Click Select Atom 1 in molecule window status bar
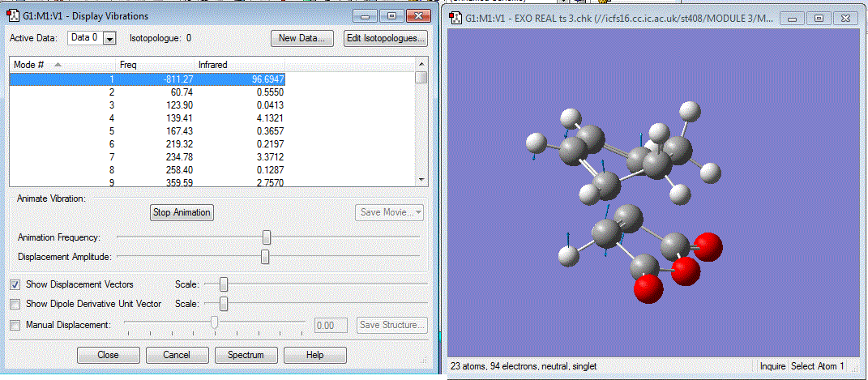The height and width of the screenshot is (380, 868). [x=819, y=366]
